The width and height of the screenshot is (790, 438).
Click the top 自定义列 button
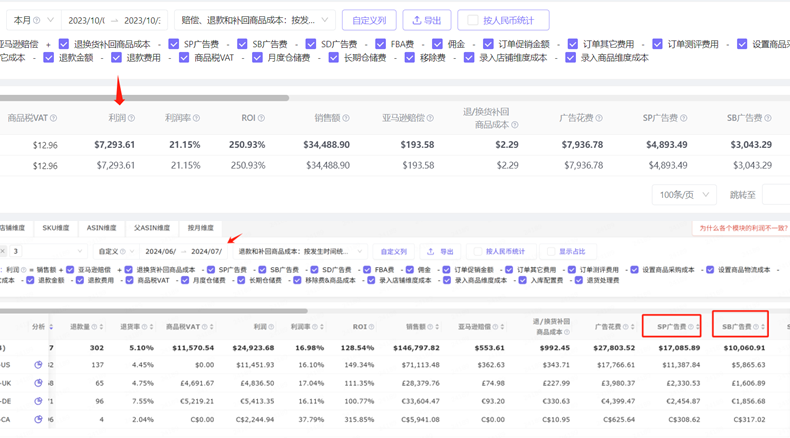pos(369,20)
